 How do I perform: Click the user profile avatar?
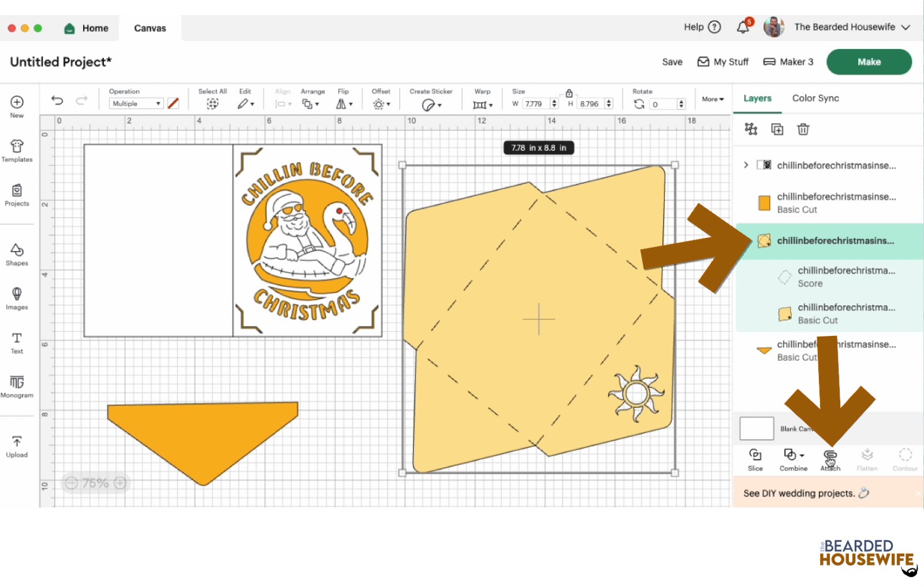[774, 27]
